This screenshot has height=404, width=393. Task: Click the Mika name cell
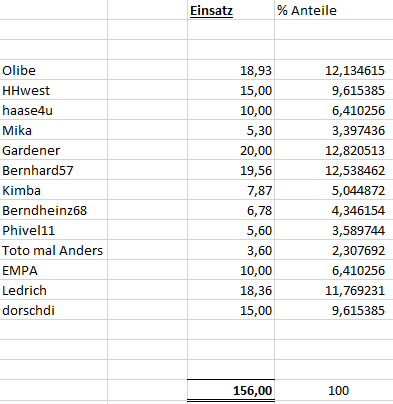click(x=54, y=130)
